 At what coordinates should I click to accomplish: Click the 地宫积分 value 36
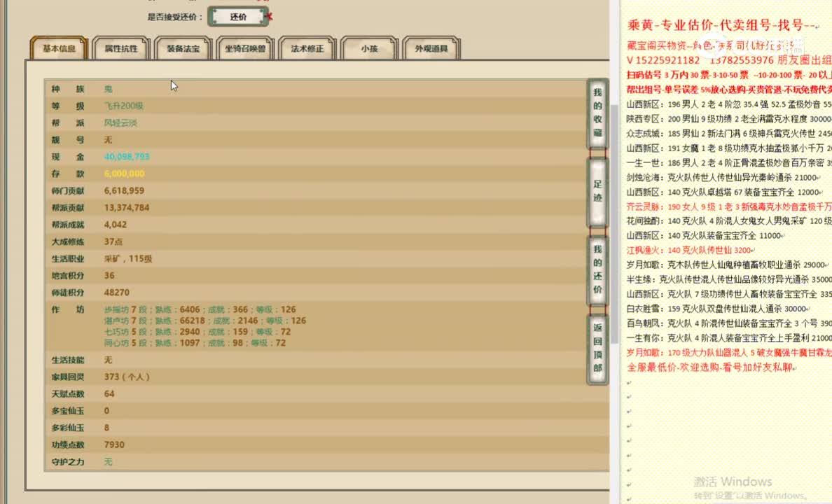click(x=109, y=276)
